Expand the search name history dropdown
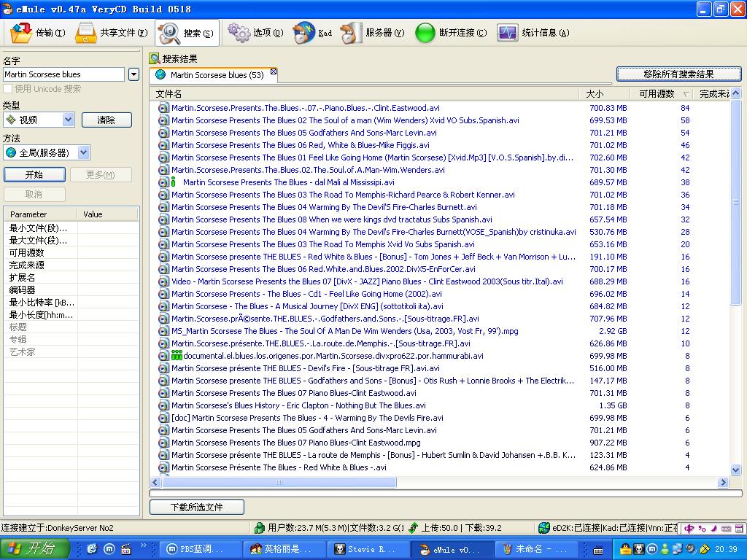This screenshot has height=560, width=747. (133, 74)
